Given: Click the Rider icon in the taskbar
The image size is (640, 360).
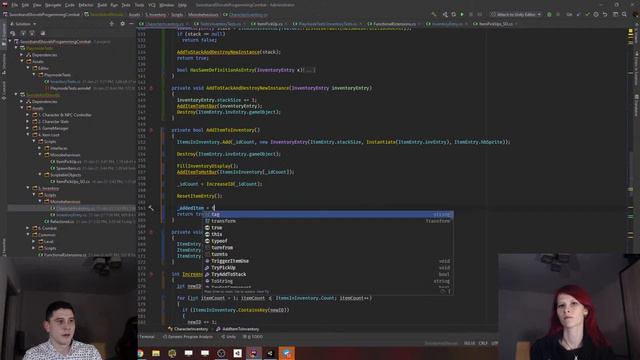Looking at the screenshot, I should pos(253,353).
